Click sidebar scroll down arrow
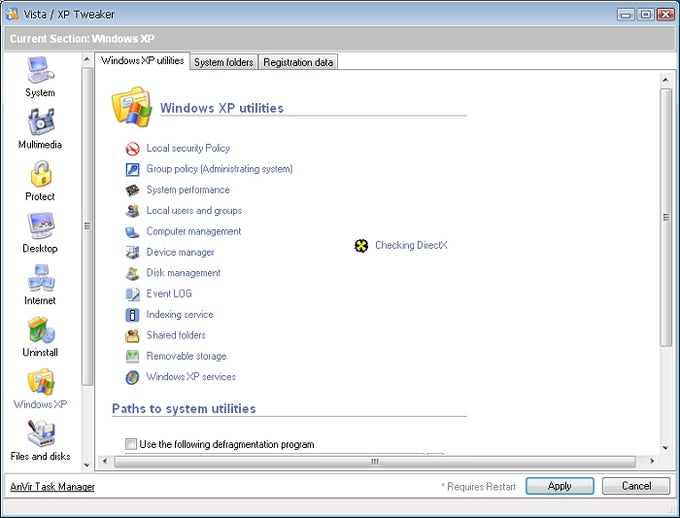 (87, 465)
